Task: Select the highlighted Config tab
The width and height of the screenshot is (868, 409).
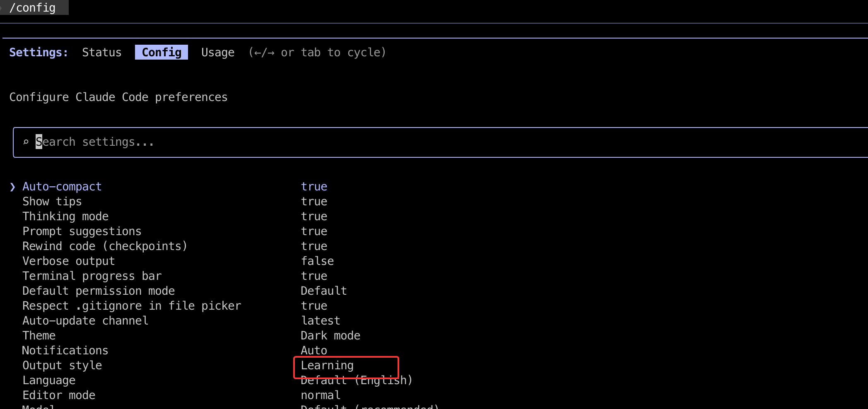Action: (x=162, y=53)
